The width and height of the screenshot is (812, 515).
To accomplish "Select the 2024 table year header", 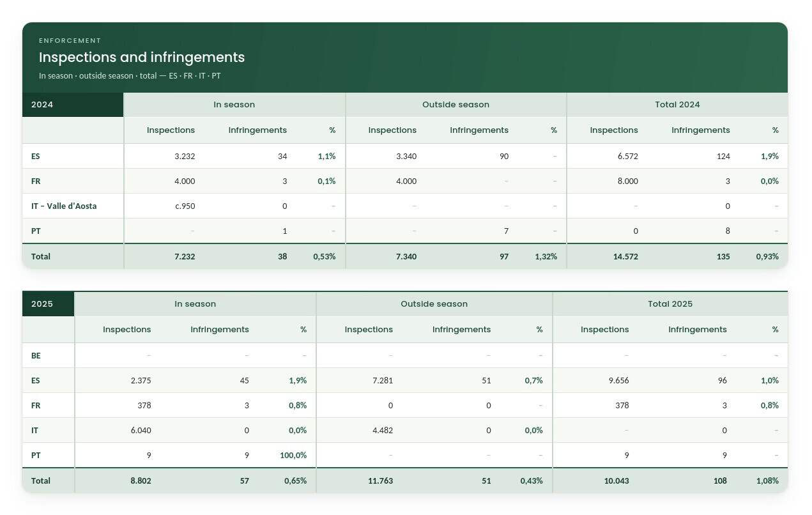I will pyautogui.click(x=73, y=105).
